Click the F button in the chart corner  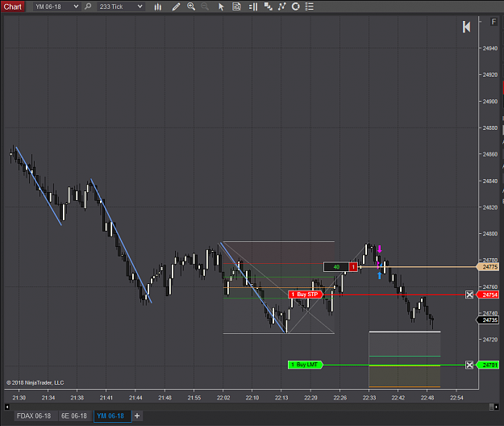pos(494,22)
